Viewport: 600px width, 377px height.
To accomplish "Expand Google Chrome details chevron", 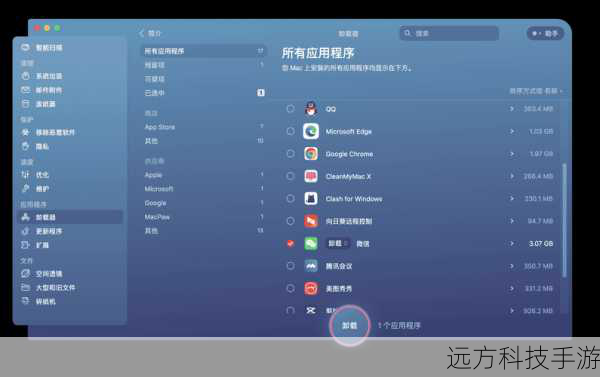I will (512, 153).
